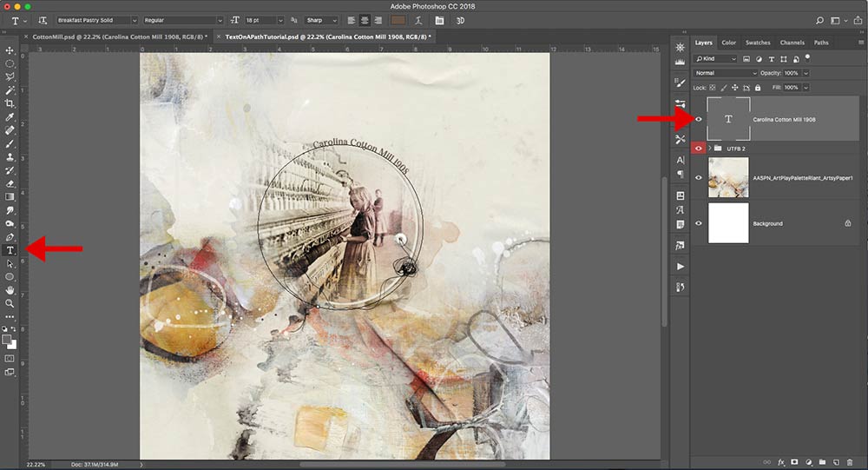Hide the UTFB 2 group
The width and height of the screenshot is (868, 470).
[698, 149]
